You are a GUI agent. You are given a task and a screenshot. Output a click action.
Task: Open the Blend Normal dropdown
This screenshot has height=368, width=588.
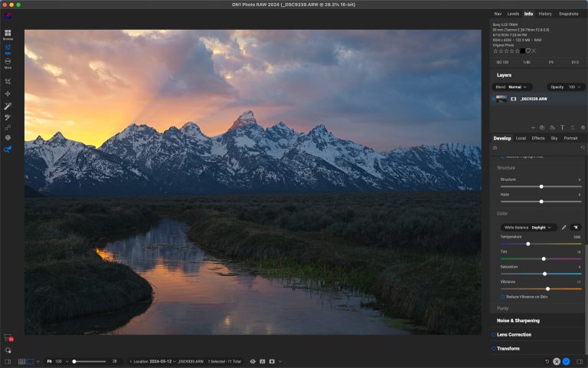click(x=511, y=87)
